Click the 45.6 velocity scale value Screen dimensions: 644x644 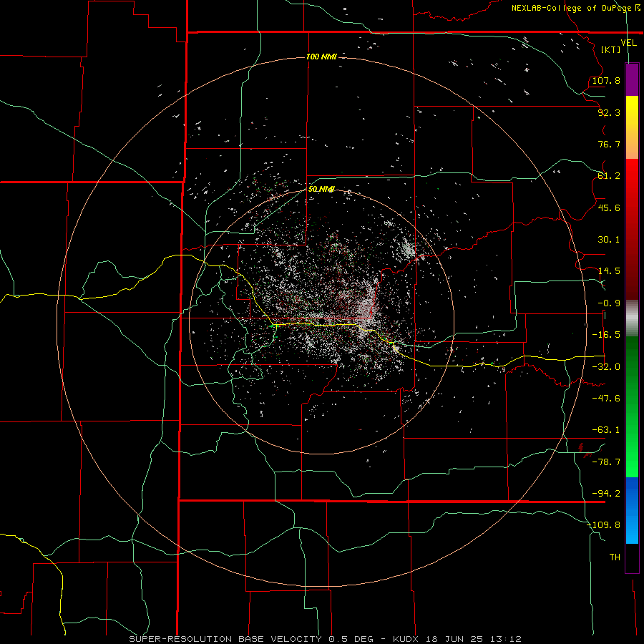(609, 208)
